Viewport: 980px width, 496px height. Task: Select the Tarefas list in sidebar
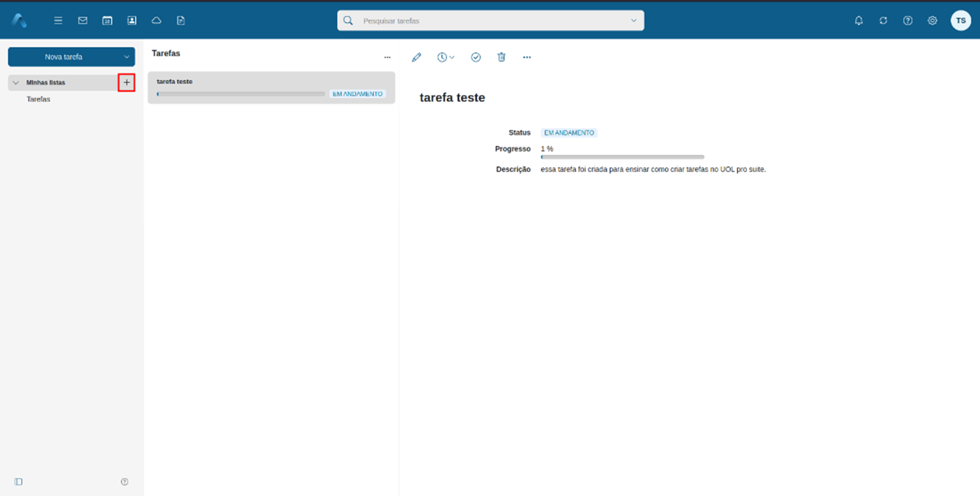point(38,99)
